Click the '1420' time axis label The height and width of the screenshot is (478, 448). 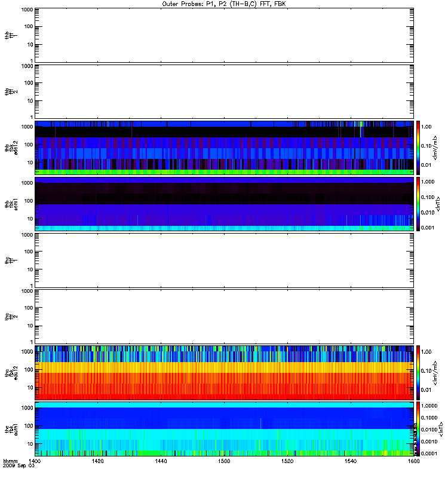[97, 461]
